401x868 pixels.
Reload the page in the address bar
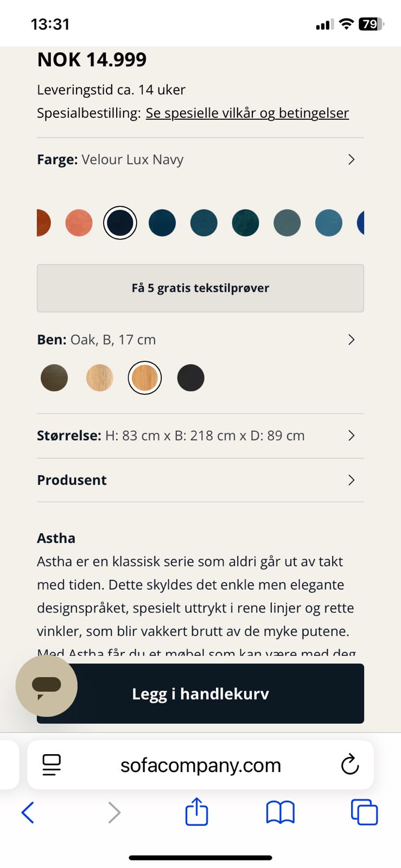click(x=349, y=765)
